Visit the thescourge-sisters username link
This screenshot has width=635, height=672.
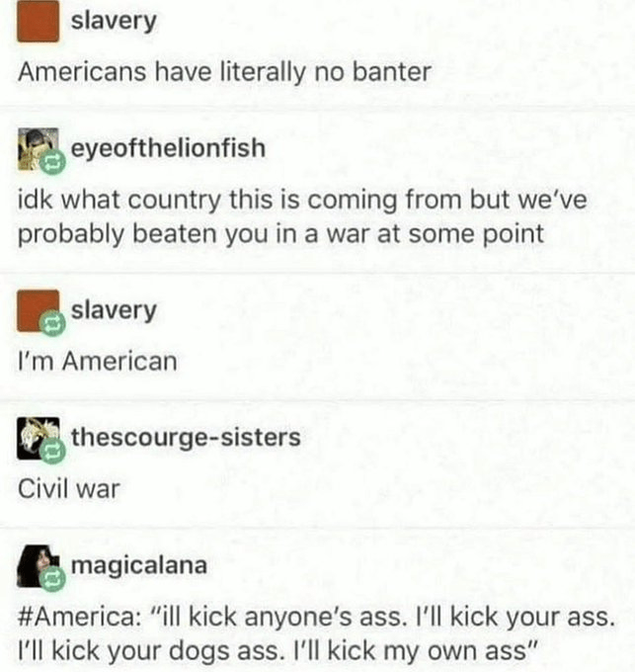coord(186,438)
